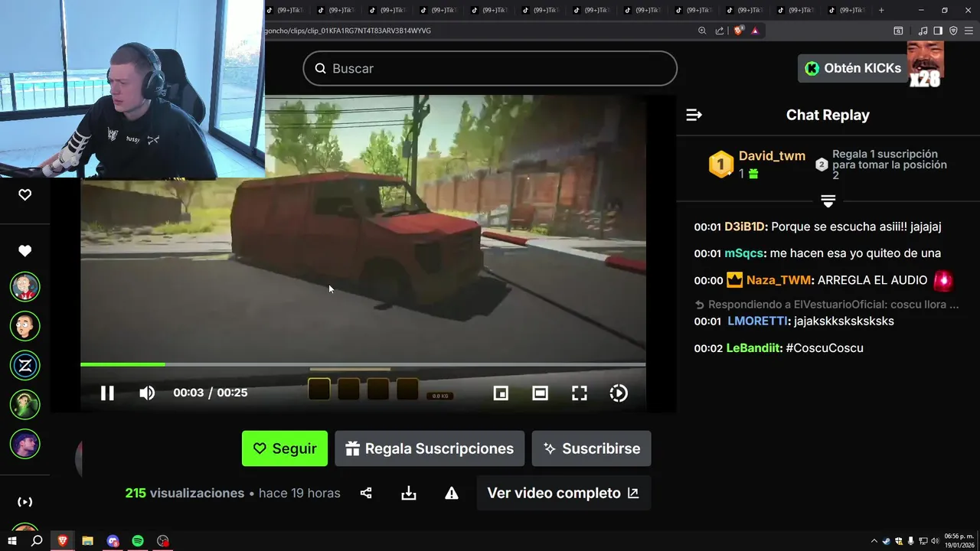Screen dimensions: 980x551
Task: Open the Brave Shields lion icon
Action: pos(738,31)
